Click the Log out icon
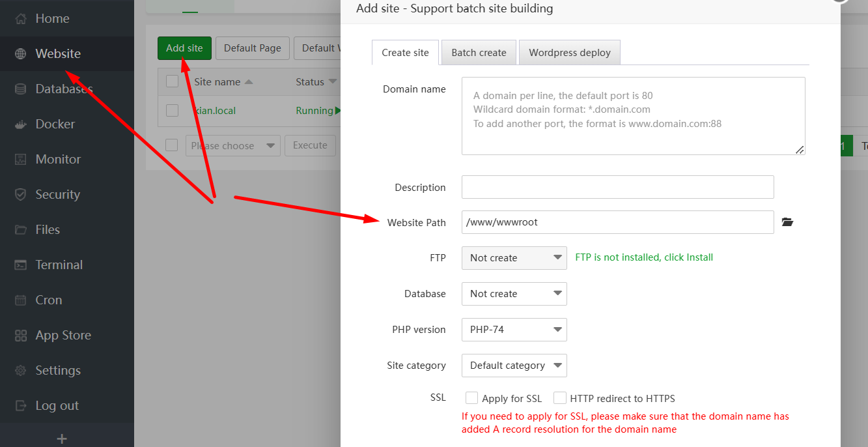Image resolution: width=868 pixels, height=447 pixels. [x=21, y=406]
